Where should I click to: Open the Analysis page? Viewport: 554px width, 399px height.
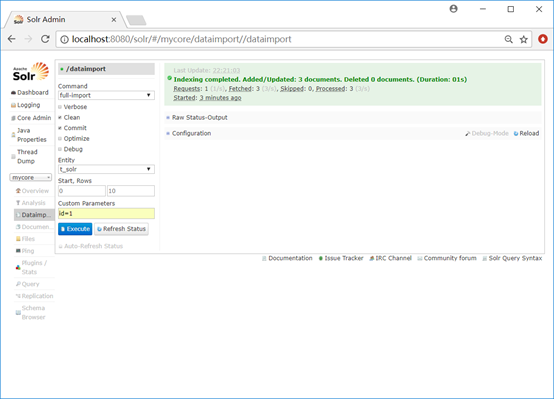(30, 203)
